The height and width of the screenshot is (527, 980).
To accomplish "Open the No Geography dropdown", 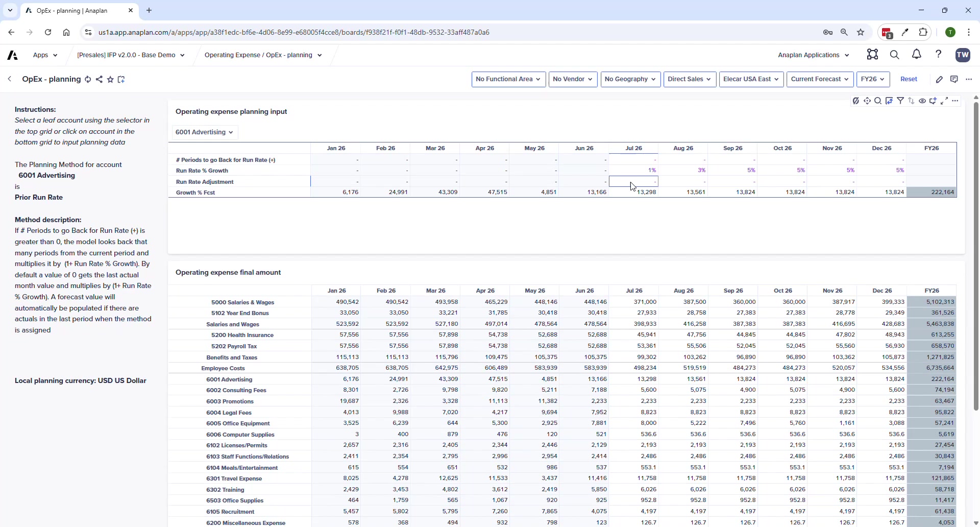I will click(x=630, y=79).
